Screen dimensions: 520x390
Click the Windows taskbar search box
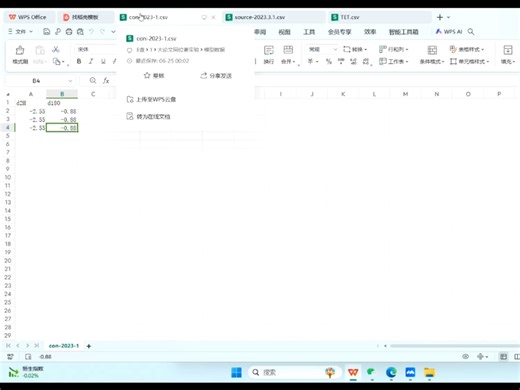295,372
